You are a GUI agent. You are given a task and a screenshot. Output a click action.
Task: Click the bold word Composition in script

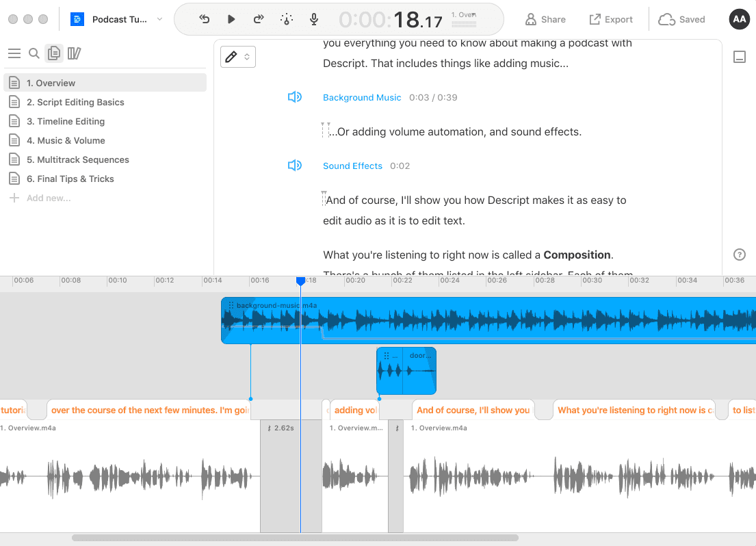pyautogui.click(x=577, y=255)
